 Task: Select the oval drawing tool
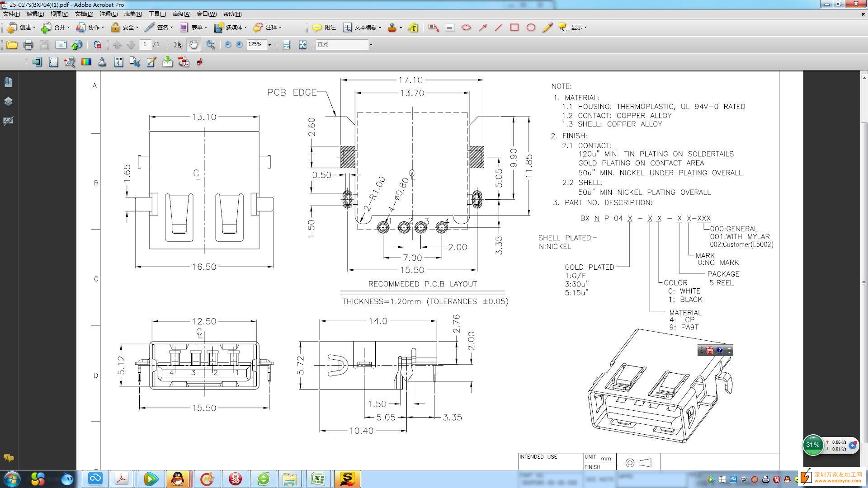pyautogui.click(x=531, y=28)
